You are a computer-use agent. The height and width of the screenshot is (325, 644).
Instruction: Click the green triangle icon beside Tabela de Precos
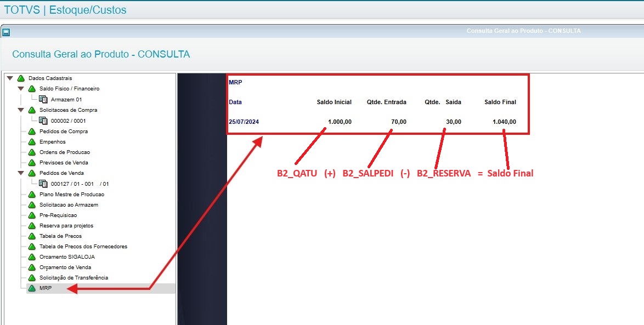pos(32,236)
